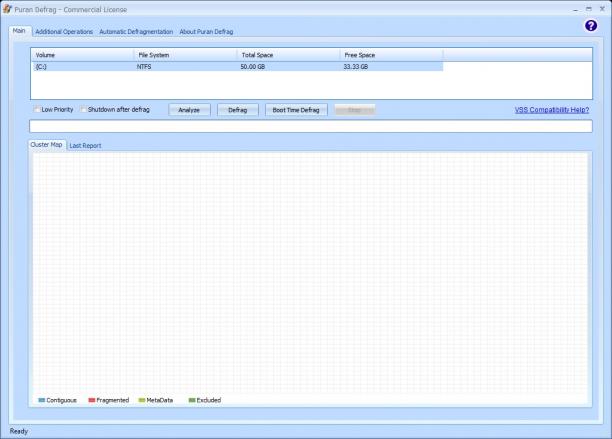612x439 pixels.
Task: Click the Puran Defrag app icon in title bar
Action: (x=7, y=9)
